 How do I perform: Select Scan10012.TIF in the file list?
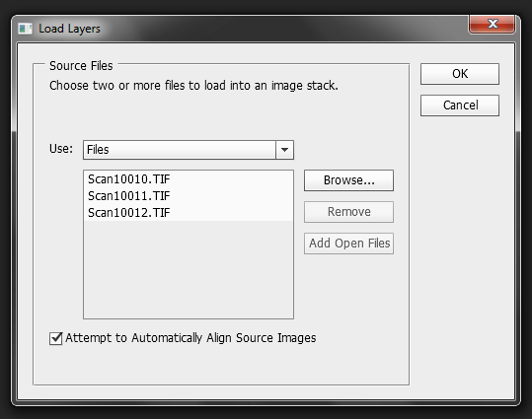point(129,213)
